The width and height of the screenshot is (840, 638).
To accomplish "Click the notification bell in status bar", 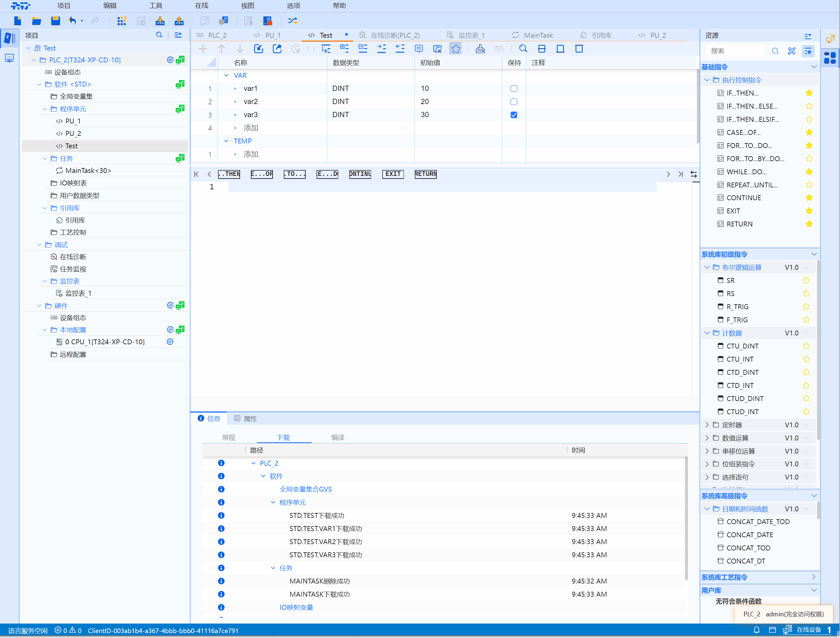I will [x=756, y=630].
